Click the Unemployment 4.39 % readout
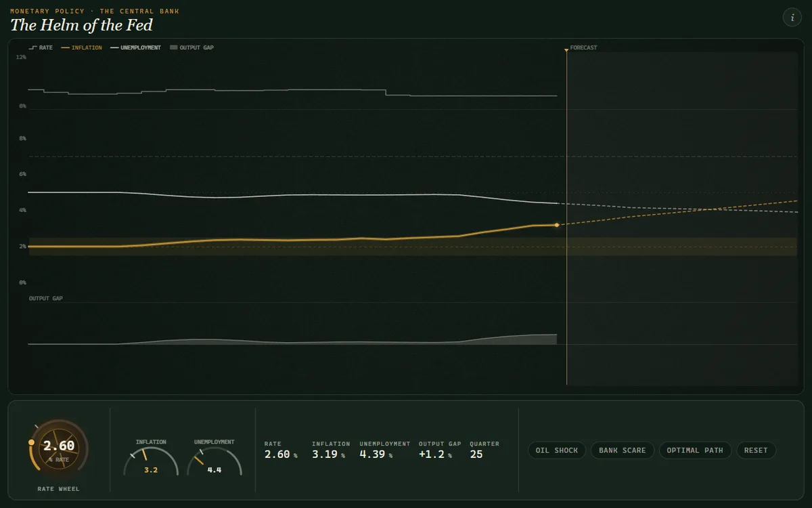 coord(385,450)
